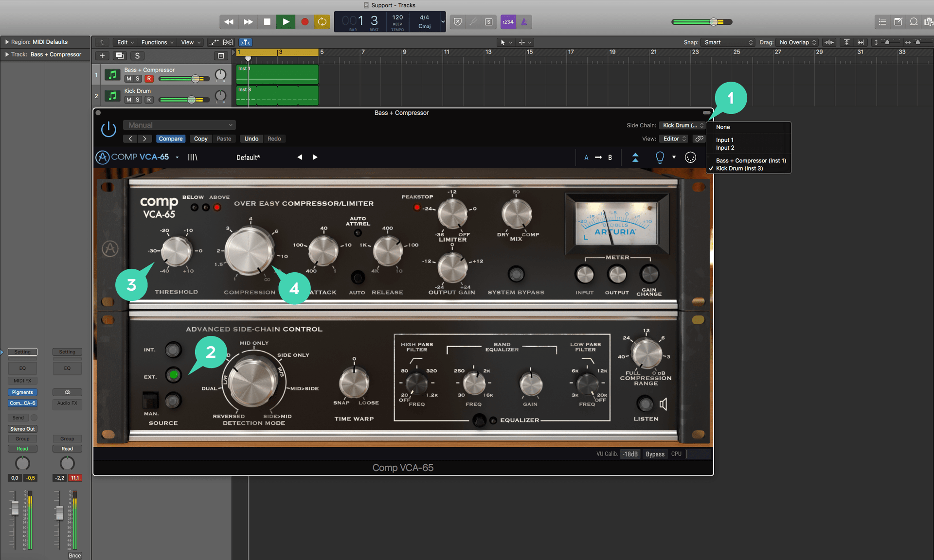Click the Arturia settings face icon

click(x=690, y=157)
